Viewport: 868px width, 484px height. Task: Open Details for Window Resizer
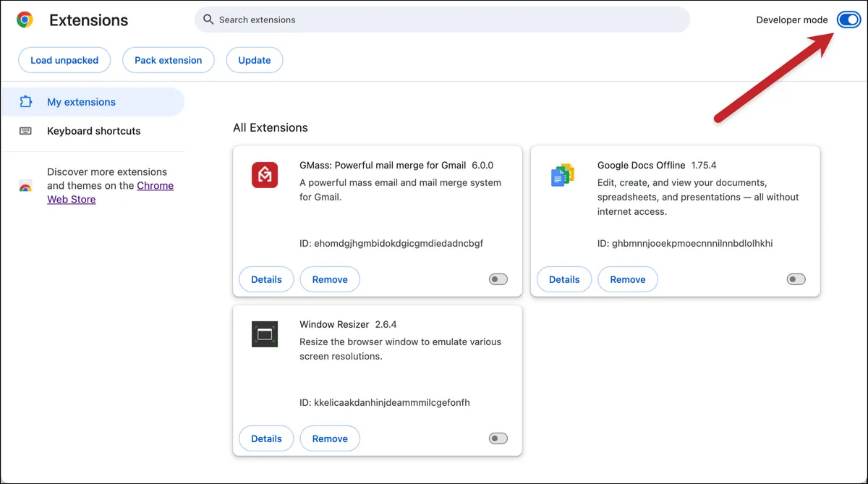[266, 438]
